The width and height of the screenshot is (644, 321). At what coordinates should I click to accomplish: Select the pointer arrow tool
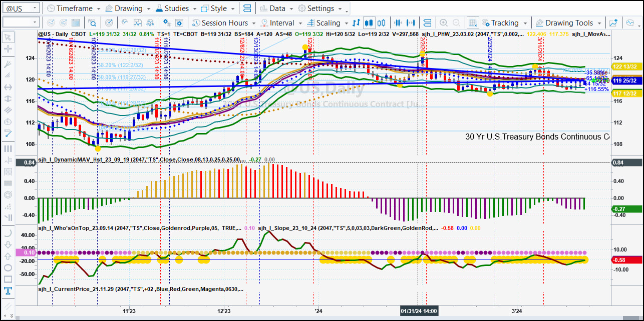[x=8, y=36]
